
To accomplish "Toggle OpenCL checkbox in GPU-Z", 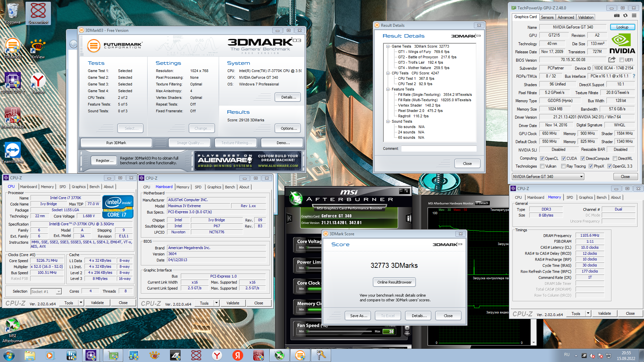I will point(542,159).
